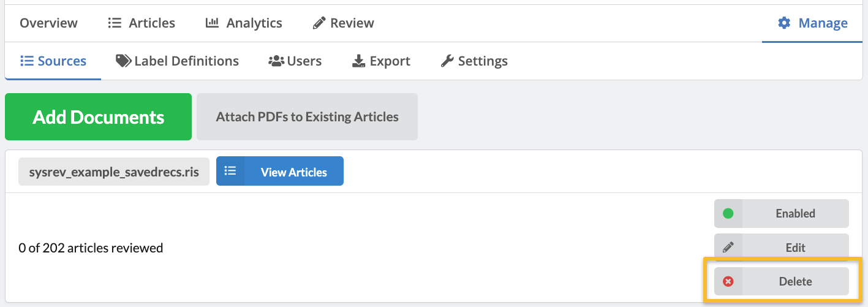Delete the imported source
The image size is (868, 307).
point(795,282)
